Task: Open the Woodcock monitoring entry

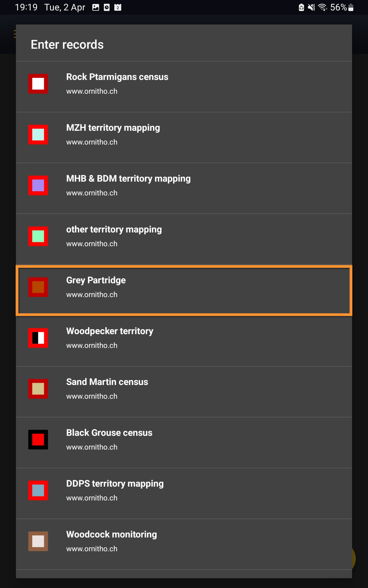Action: (184, 541)
